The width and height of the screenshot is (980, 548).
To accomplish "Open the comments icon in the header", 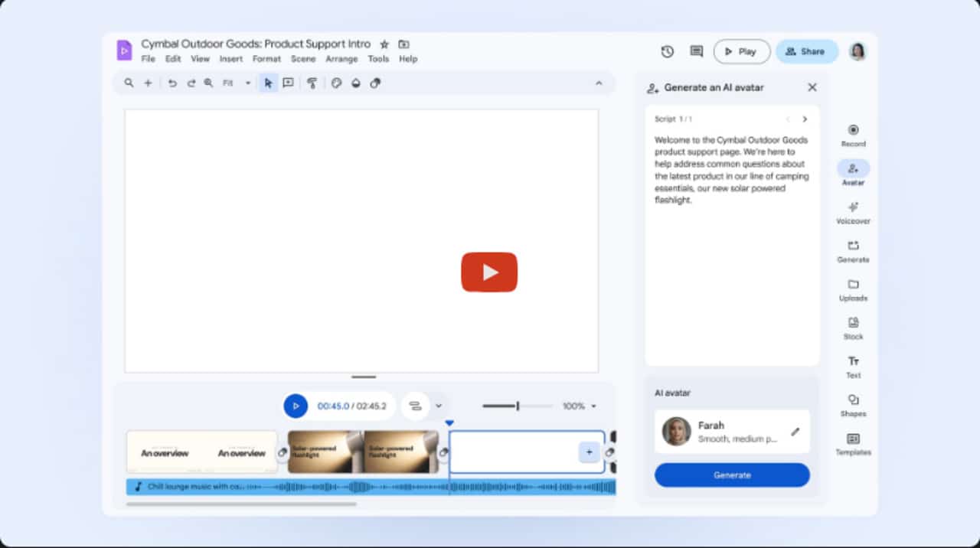I will tap(697, 51).
